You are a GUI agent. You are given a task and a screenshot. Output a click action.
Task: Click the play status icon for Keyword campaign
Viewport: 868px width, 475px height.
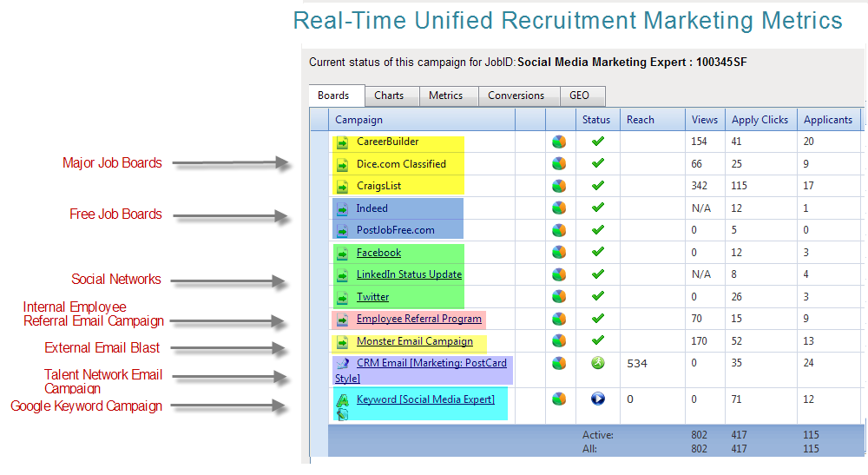click(x=598, y=399)
